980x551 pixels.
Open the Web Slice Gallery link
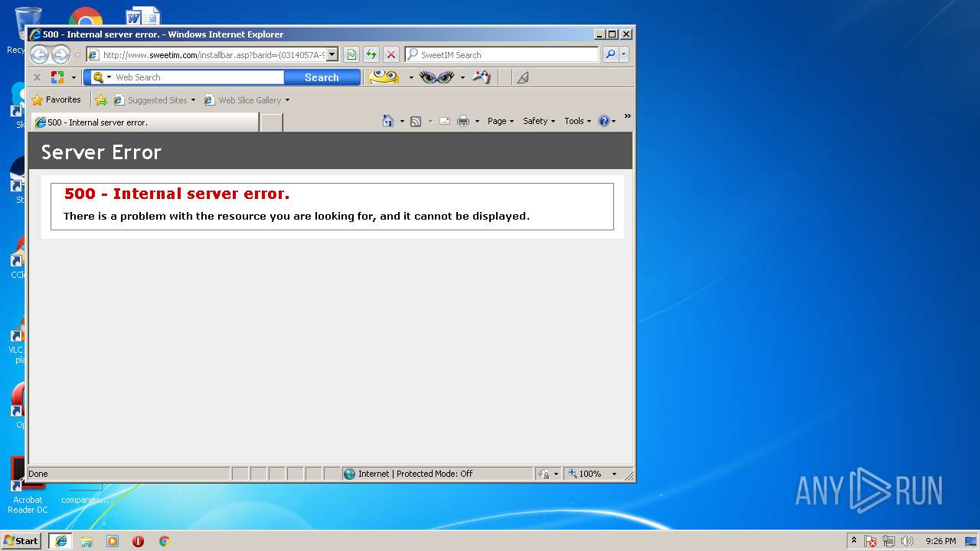[x=247, y=100]
